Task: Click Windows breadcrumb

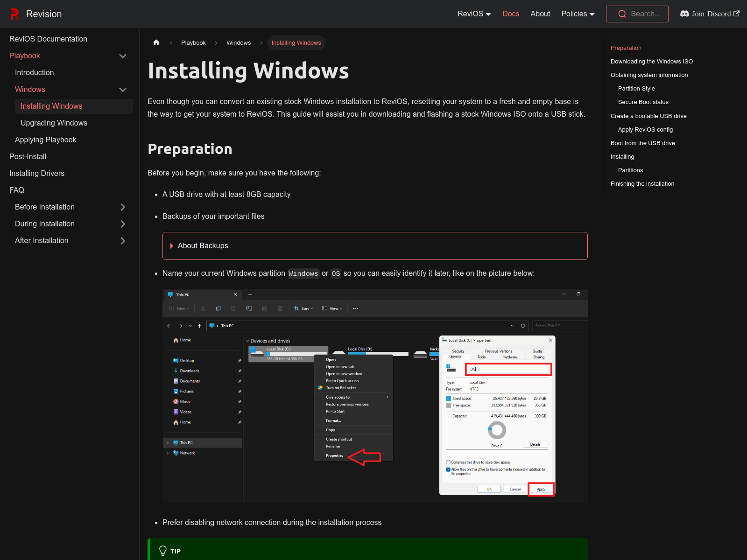Action: (239, 43)
